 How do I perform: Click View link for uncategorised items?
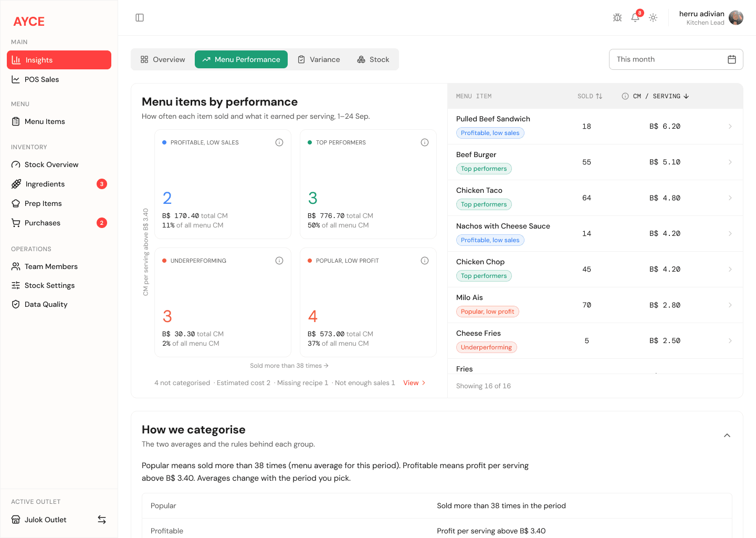click(414, 383)
